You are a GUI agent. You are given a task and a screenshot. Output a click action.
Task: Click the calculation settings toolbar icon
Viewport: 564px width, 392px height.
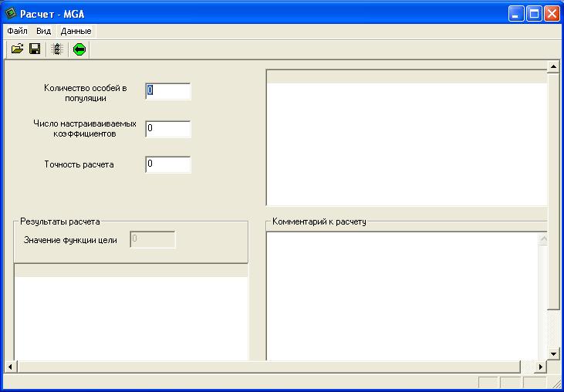coord(57,49)
